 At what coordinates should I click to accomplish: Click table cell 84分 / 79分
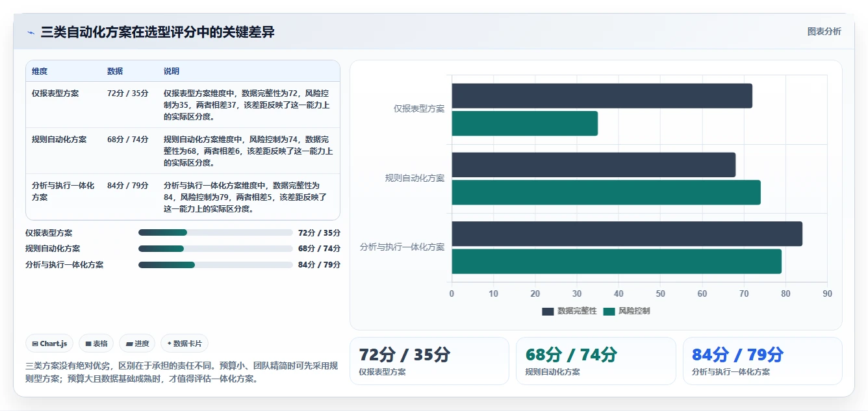[x=128, y=186]
